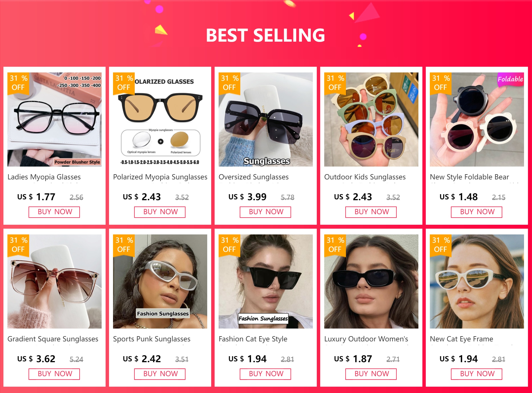Click BUY NOW under Ladies Myopia Glasses

tap(54, 212)
